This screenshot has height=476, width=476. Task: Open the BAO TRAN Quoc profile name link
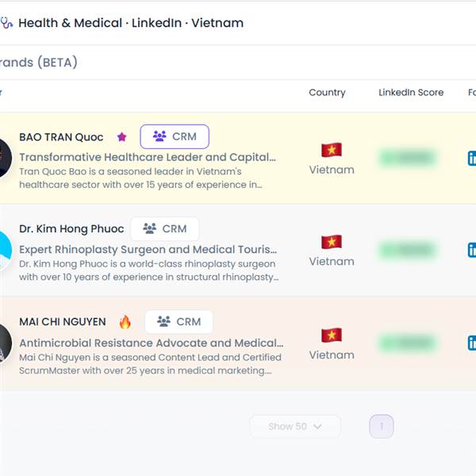pos(61,137)
